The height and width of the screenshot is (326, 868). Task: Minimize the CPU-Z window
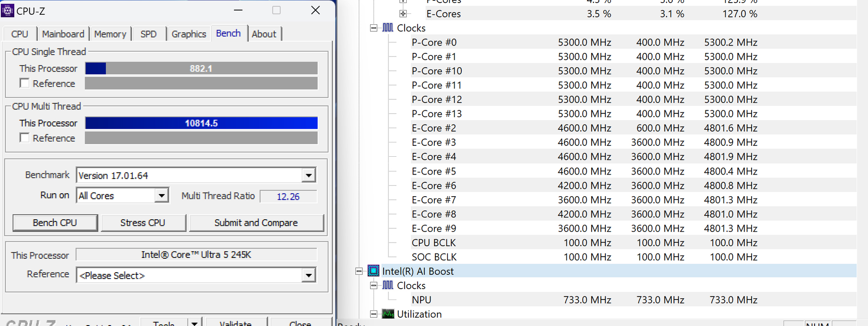coord(238,10)
